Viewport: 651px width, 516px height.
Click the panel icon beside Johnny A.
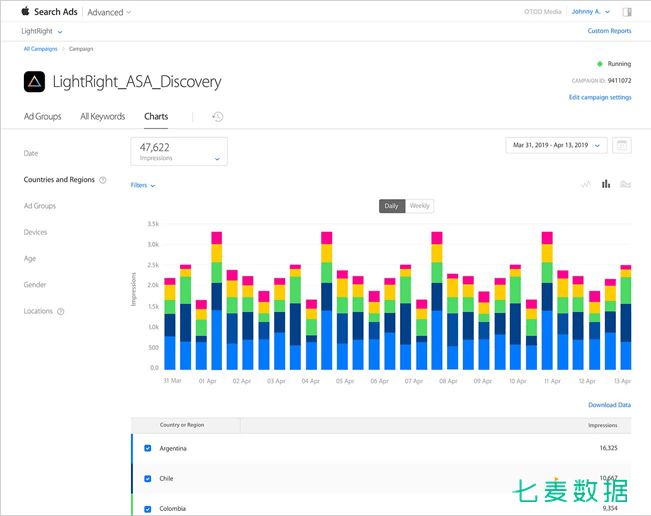pyautogui.click(x=627, y=12)
